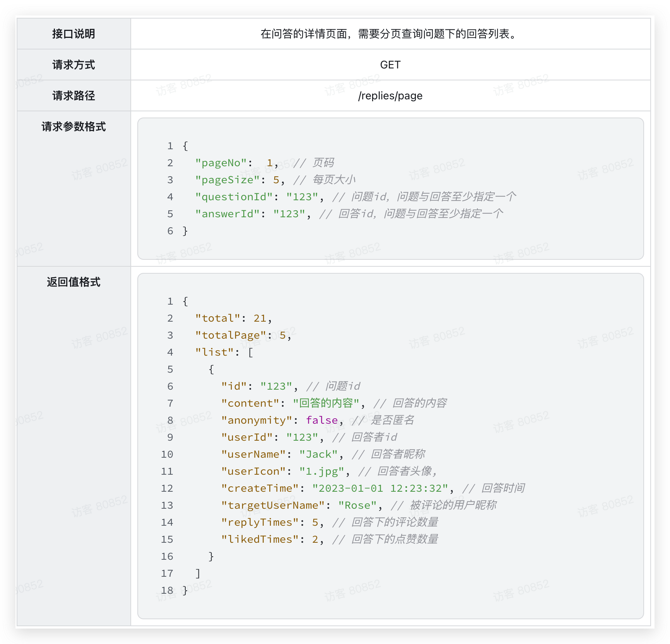The width and height of the screenshot is (670, 644).
Task: Select the "questionId" key
Action: [234, 197]
